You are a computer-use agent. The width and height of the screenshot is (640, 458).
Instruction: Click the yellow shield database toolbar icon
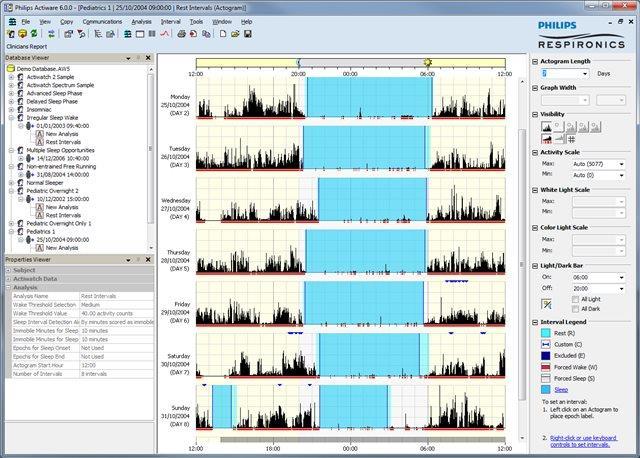(x=22, y=34)
